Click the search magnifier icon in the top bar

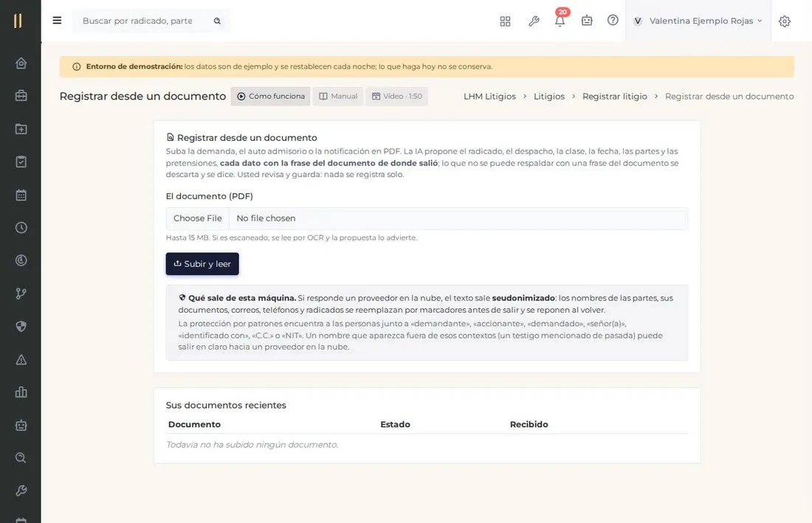pyautogui.click(x=217, y=21)
